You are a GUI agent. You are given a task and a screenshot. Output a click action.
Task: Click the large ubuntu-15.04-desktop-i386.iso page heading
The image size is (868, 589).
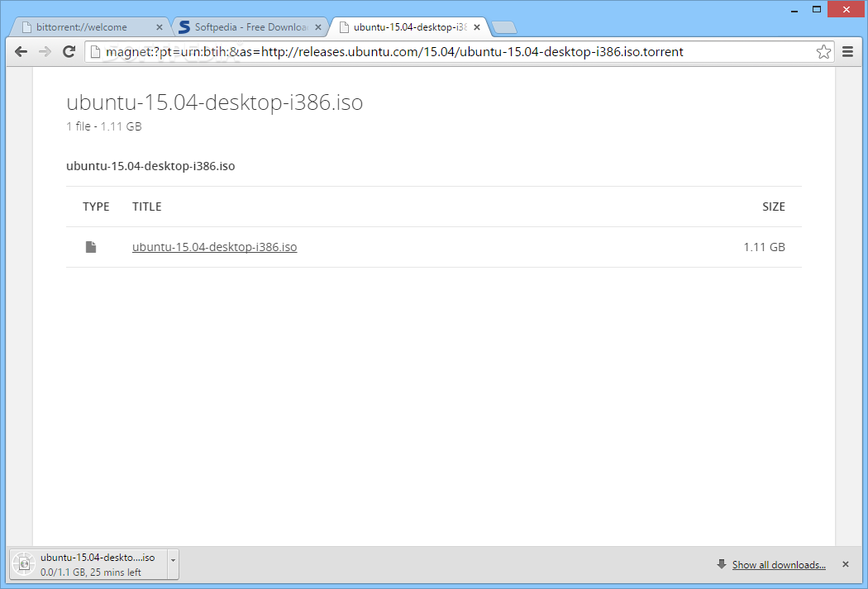[x=215, y=102]
